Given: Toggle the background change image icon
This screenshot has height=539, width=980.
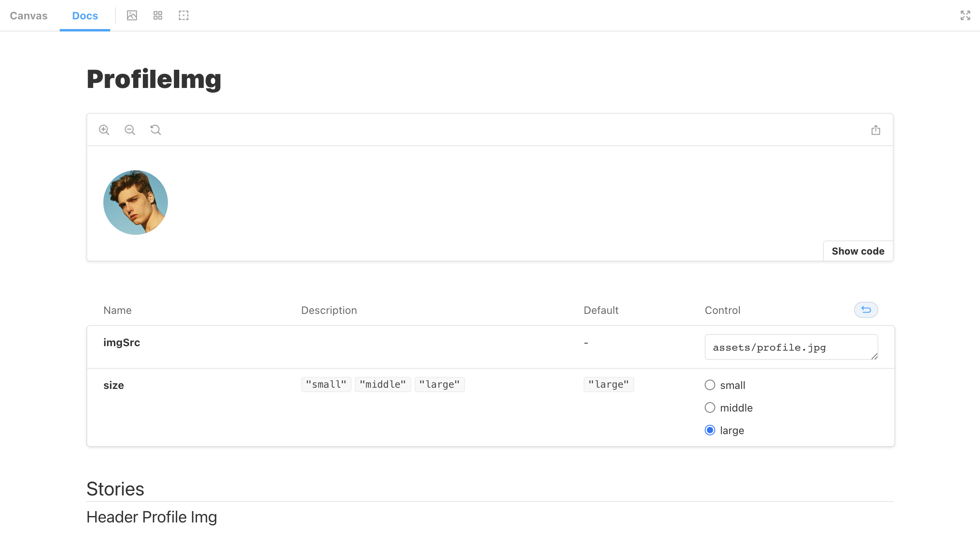Looking at the screenshot, I should click(132, 15).
